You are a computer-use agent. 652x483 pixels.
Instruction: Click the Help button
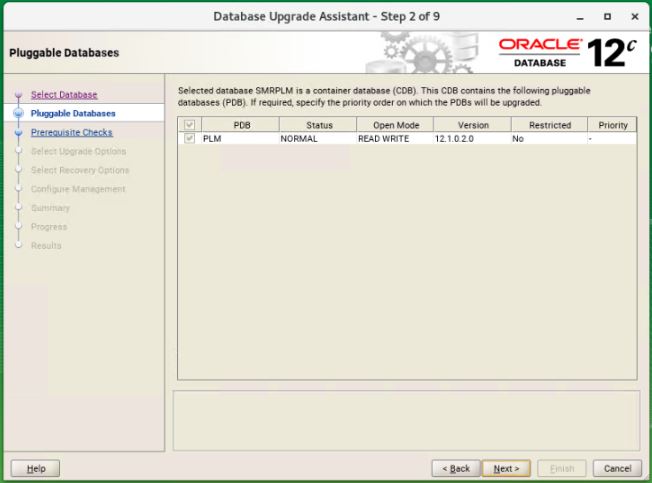pos(35,468)
